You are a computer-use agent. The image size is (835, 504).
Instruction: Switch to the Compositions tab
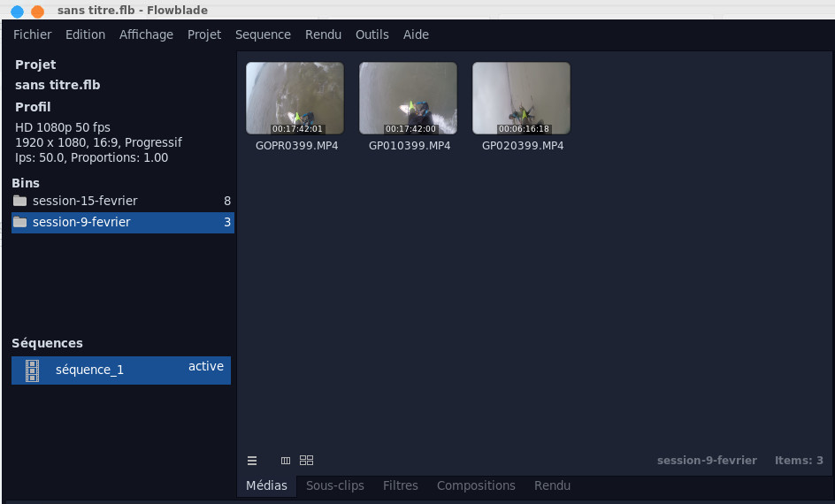[x=476, y=485]
